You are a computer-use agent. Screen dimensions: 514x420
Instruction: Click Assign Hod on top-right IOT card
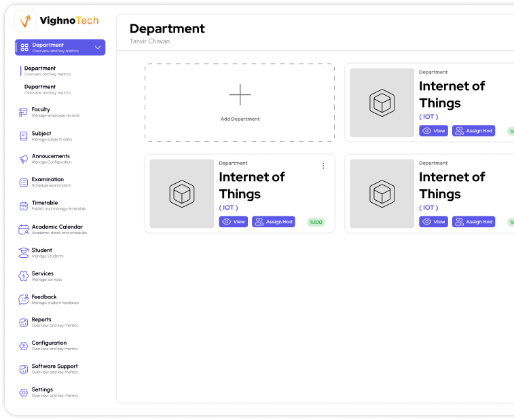coord(474,131)
